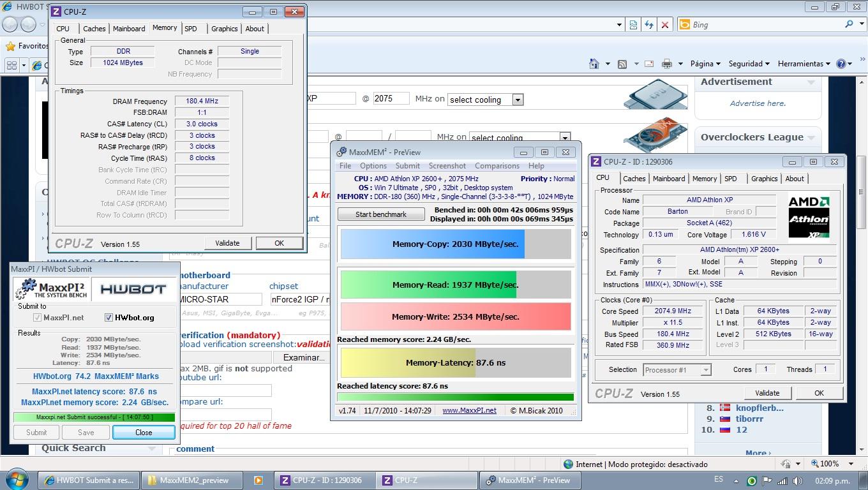Click the IE zoom level 100% magnifier
The height and width of the screenshot is (490, 868).
coord(816,464)
